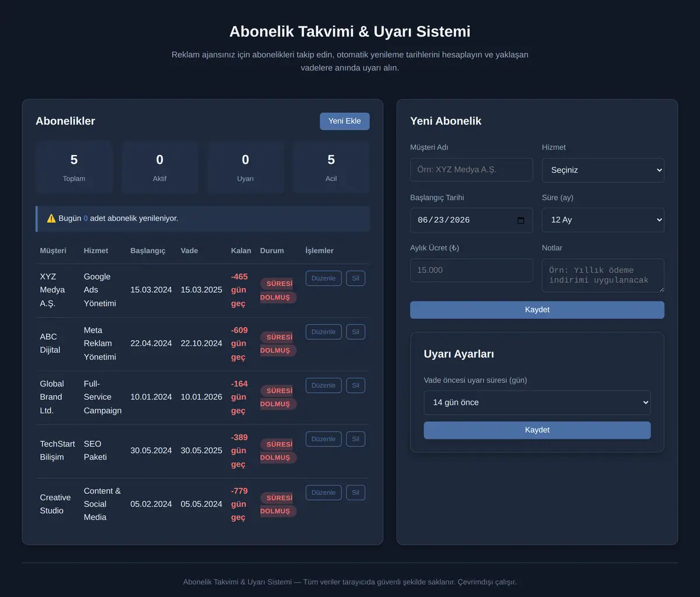Click into the Notlar textarea
This screenshot has width=700, height=597.
click(603, 276)
